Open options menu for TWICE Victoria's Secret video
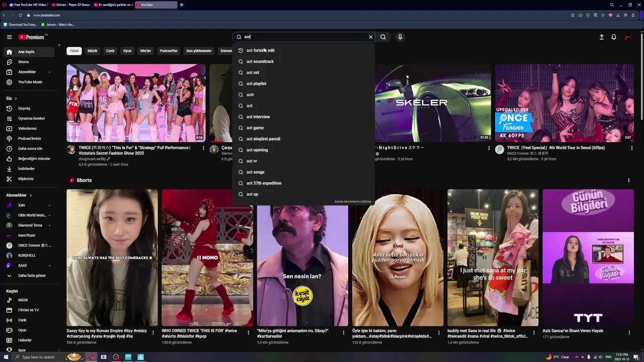Screen dimensions: 644x362 tap(203, 148)
